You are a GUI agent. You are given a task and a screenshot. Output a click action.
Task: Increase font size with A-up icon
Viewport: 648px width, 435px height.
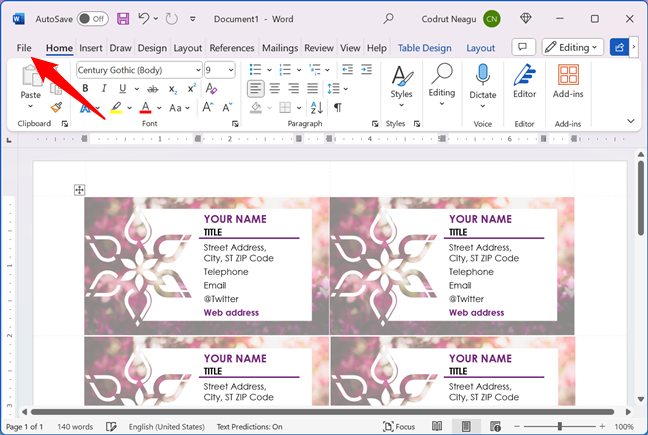[207, 107]
